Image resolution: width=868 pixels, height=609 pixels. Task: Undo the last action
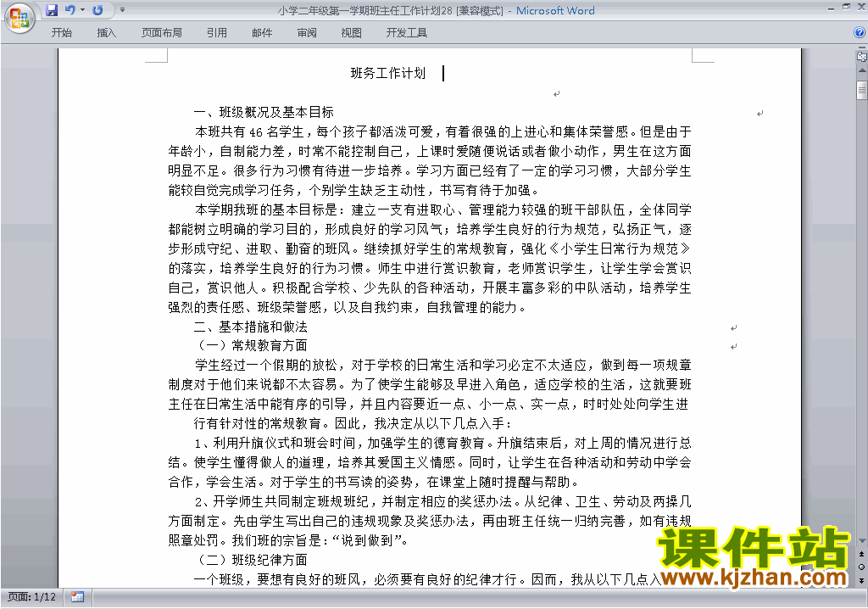[70, 10]
